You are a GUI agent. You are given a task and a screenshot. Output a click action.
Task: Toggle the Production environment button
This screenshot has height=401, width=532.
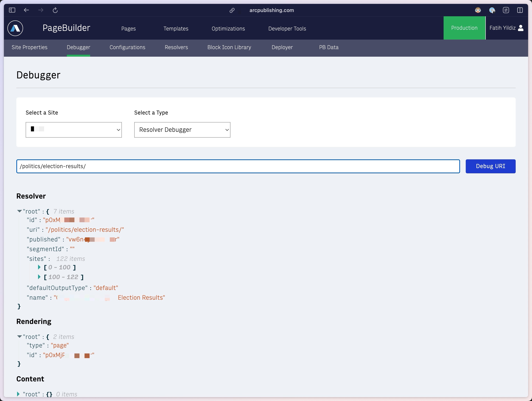(x=464, y=27)
